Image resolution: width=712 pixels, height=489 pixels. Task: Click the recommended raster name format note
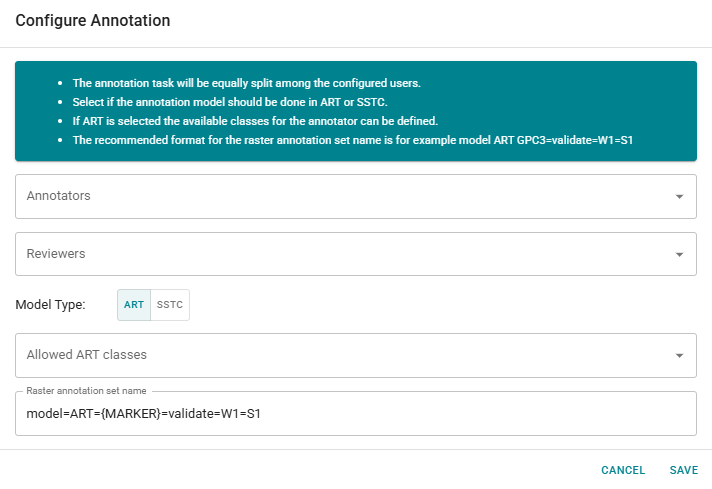pos(353,140)
